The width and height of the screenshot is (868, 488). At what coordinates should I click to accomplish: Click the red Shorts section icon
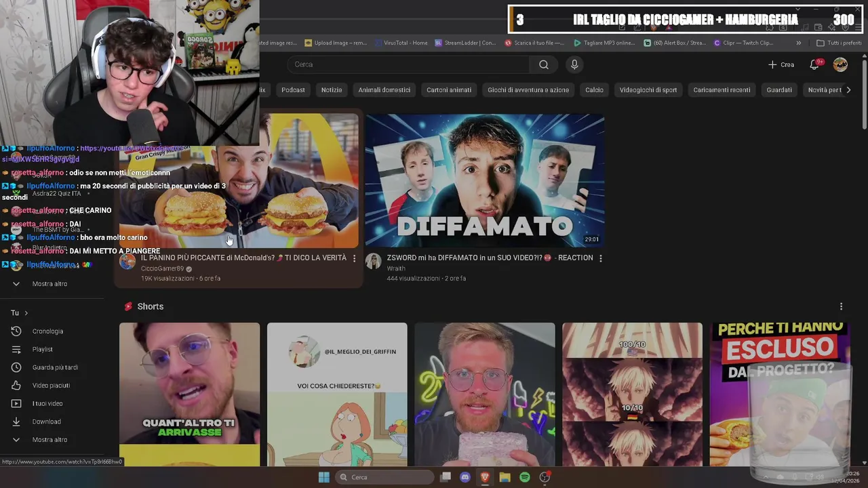tap(128, 306)
